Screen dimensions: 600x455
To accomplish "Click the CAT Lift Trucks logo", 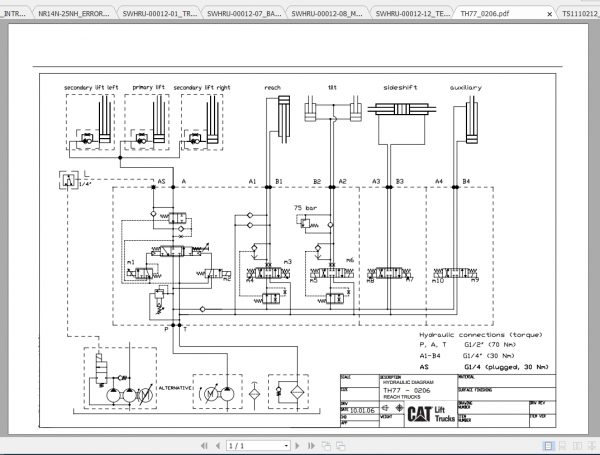I will pyautogui.click(x=431, y=414).
